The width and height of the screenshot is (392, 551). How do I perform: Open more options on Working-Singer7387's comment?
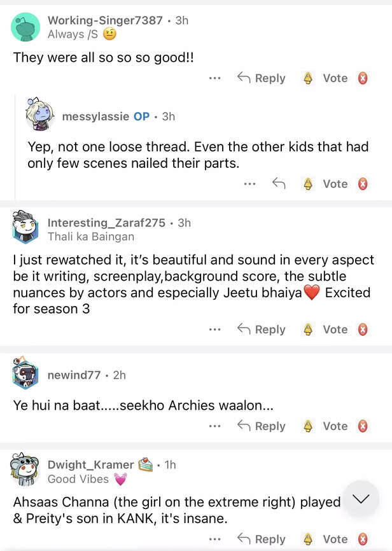(x=215, y=78)
